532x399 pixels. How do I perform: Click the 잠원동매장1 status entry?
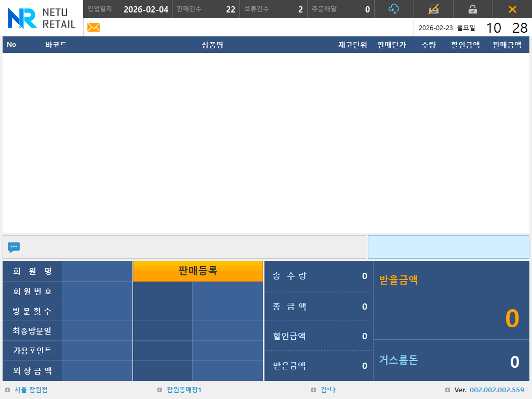(184, 390)
